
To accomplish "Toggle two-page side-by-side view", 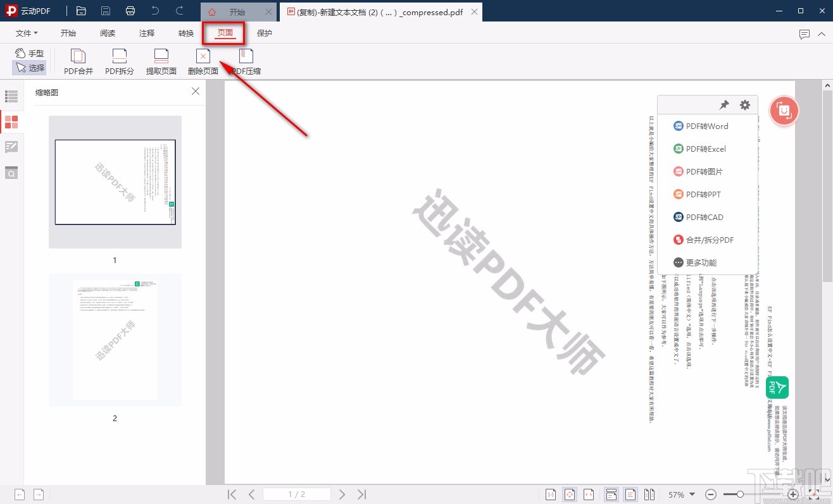I will coord(649,495).
